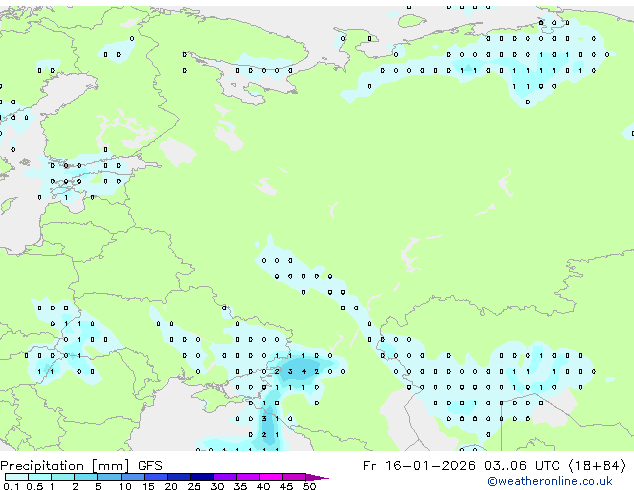Click the '0.1' legend scale label

click(11, 486)
